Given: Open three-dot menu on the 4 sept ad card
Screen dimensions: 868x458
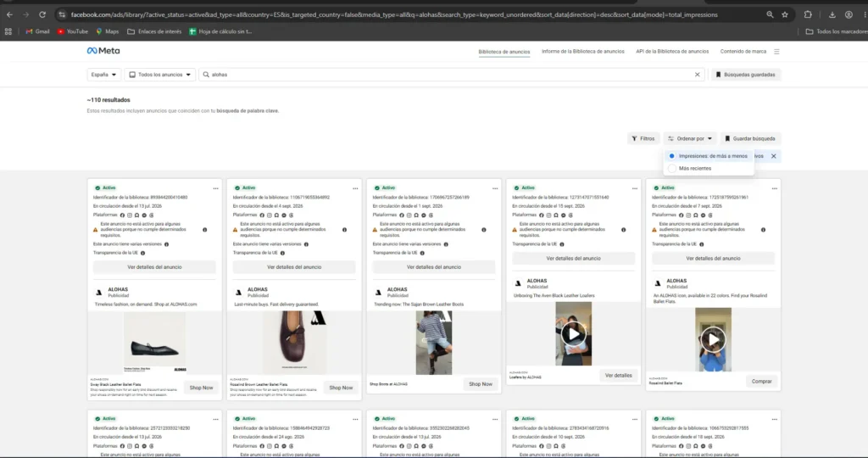Looking at the screenshot, I should coord(355,188).
